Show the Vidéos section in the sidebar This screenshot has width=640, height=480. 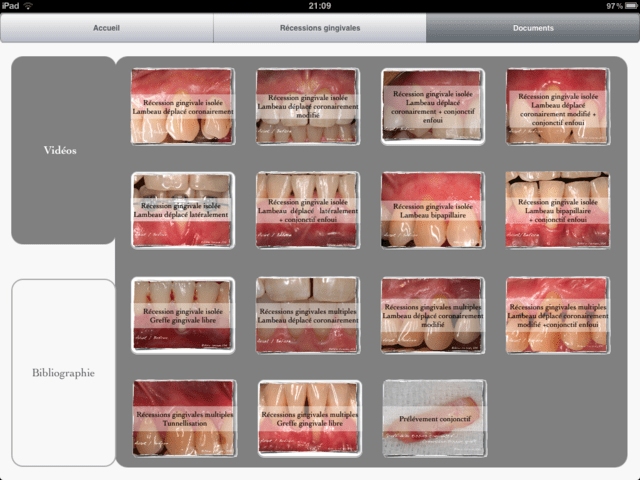pyautogui.click(x=62, y=150)
